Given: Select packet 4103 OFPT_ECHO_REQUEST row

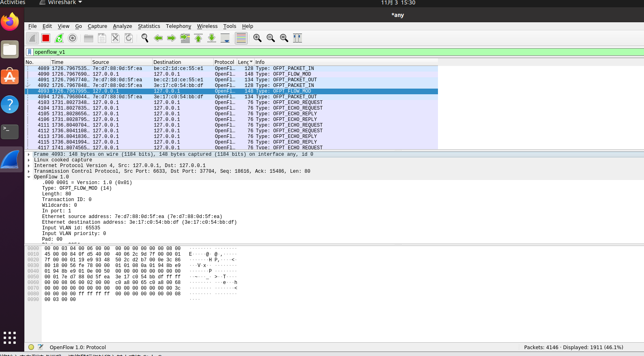Looking at the screenshot, I should (x=232, y=103).
